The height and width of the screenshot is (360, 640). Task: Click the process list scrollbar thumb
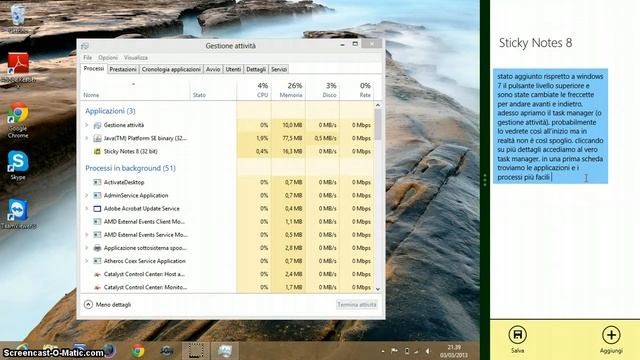[x=378, y=124]
